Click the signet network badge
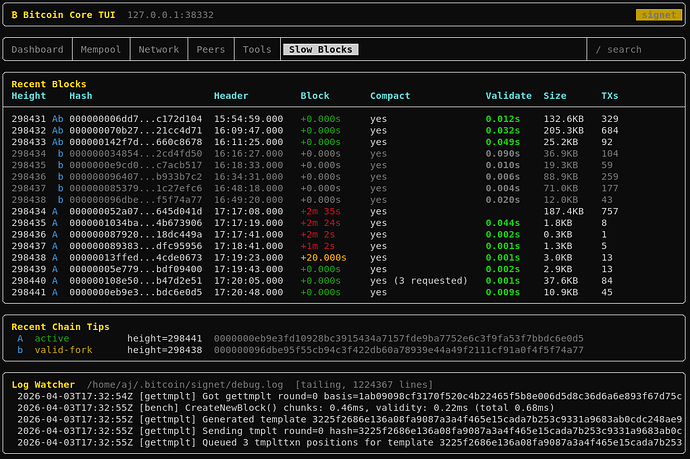The width and height of the screenshot is (690, 459). [657, 15]
